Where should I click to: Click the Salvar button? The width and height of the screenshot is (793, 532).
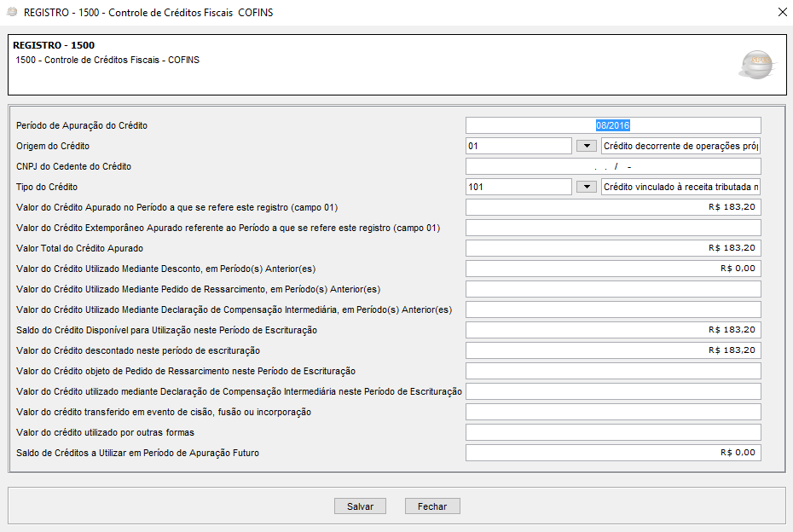point(360,506)
